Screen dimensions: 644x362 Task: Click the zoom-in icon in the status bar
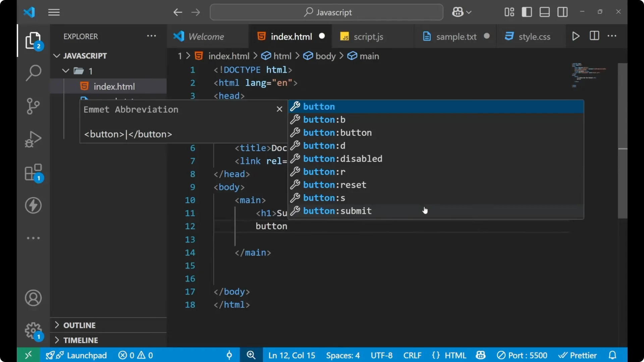click(251, 355)
